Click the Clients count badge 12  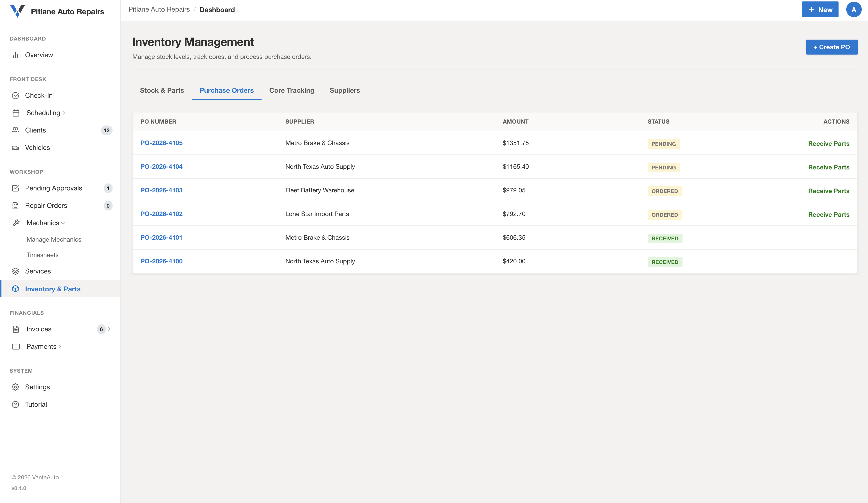pyautogui.click(x=107, y=131)
